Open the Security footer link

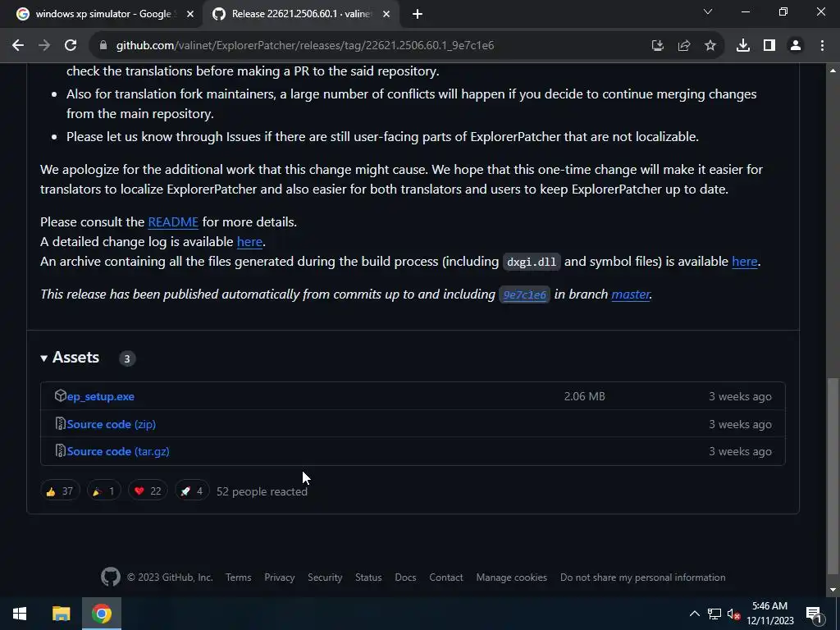click(325, 577)
